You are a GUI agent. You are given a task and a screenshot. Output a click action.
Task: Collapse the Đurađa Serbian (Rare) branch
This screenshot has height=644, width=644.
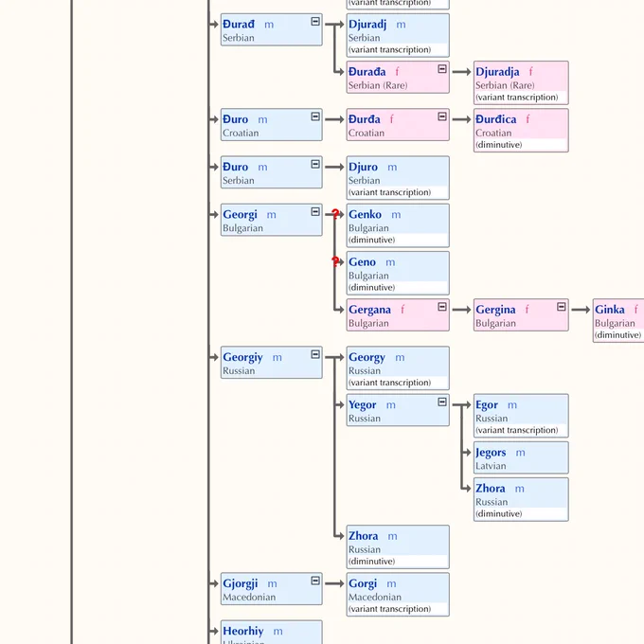(x=442, y=69)
